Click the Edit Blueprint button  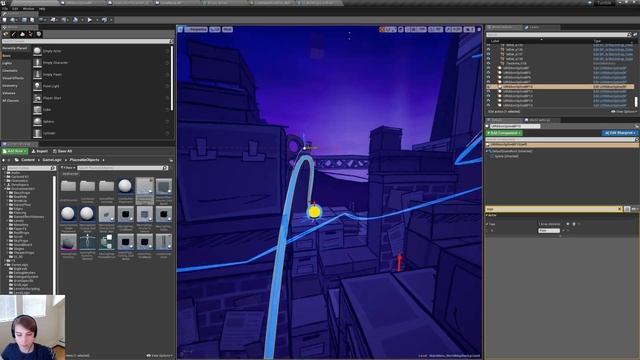pyautogui.click(x=620, y=133)
